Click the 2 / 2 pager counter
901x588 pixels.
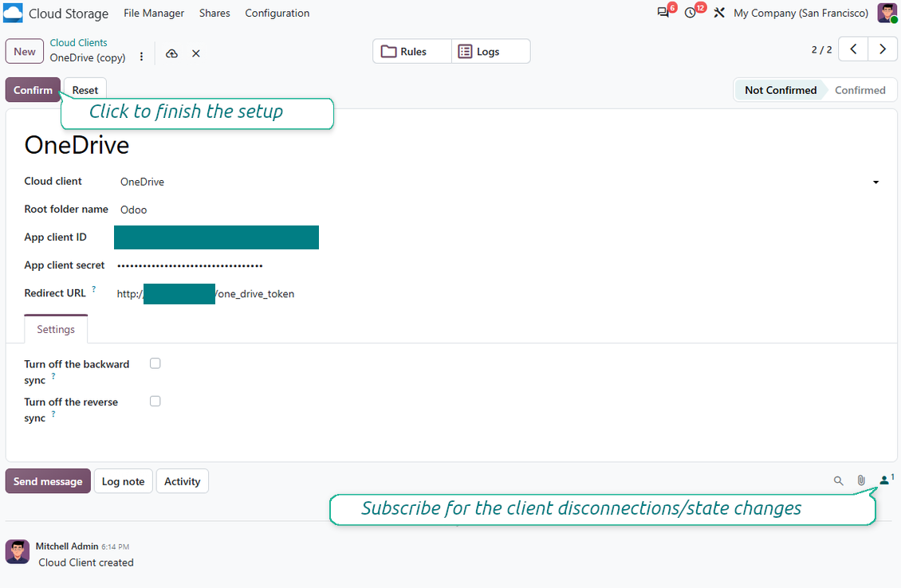click(821, 49)
